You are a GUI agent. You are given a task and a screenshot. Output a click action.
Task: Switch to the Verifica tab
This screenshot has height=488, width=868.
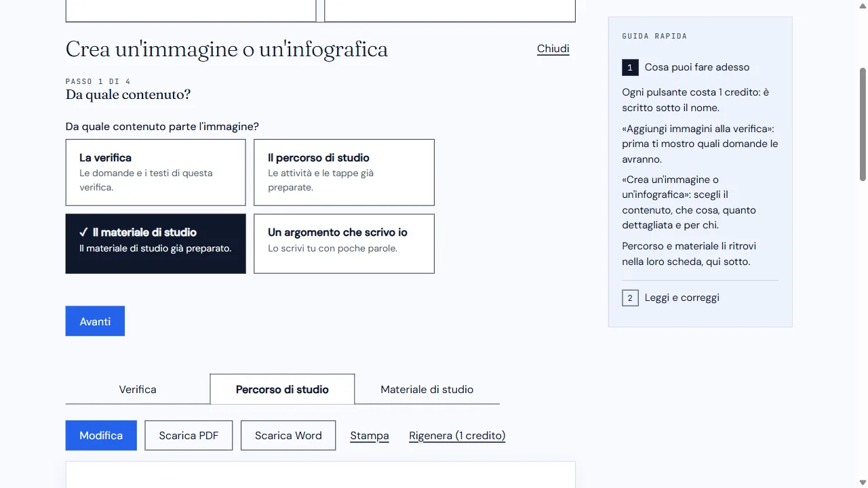tap(138, 389)
